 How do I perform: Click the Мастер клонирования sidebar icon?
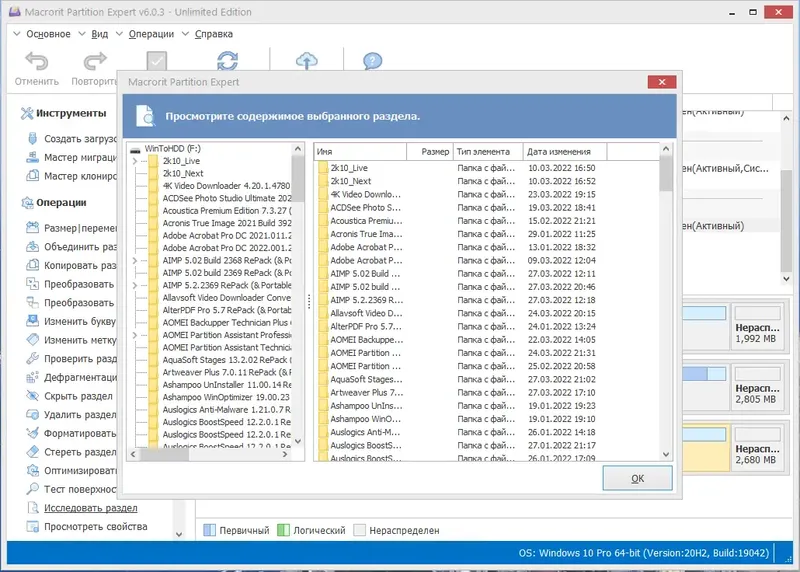[33, 176]
